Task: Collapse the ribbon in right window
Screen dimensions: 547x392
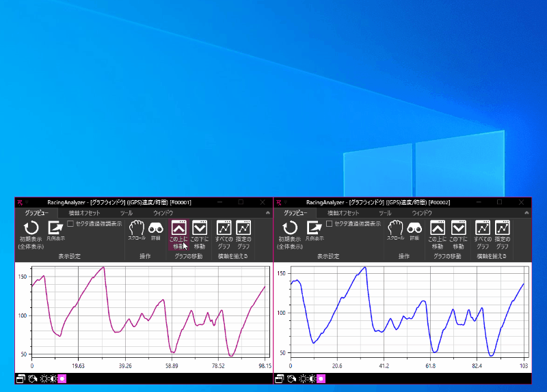Action: [x=526, y=213]
